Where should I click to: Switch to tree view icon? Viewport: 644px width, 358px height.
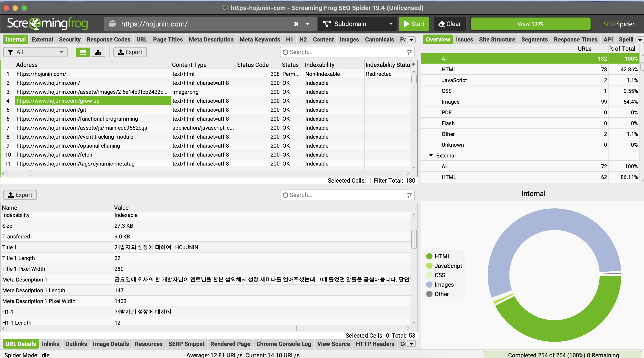tap(98, 52)
